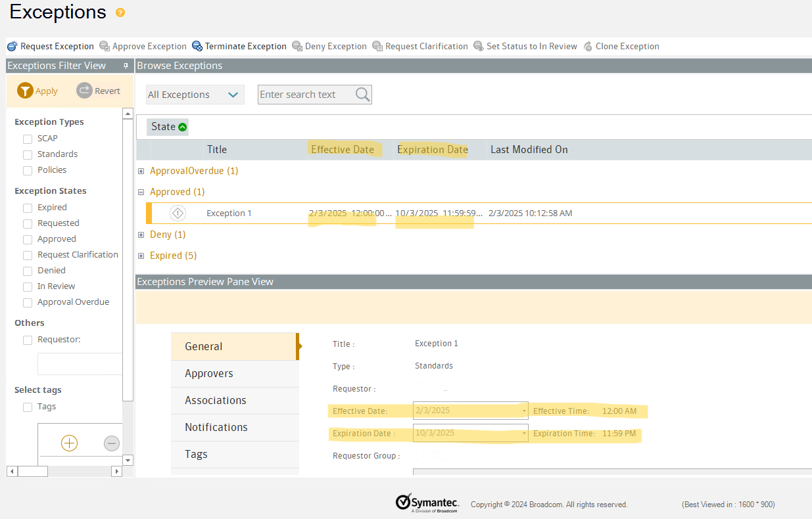The image size is (812, 519).
Task: Open the Notifications tab
Action: pyautogui.click(x=216, y=427)
